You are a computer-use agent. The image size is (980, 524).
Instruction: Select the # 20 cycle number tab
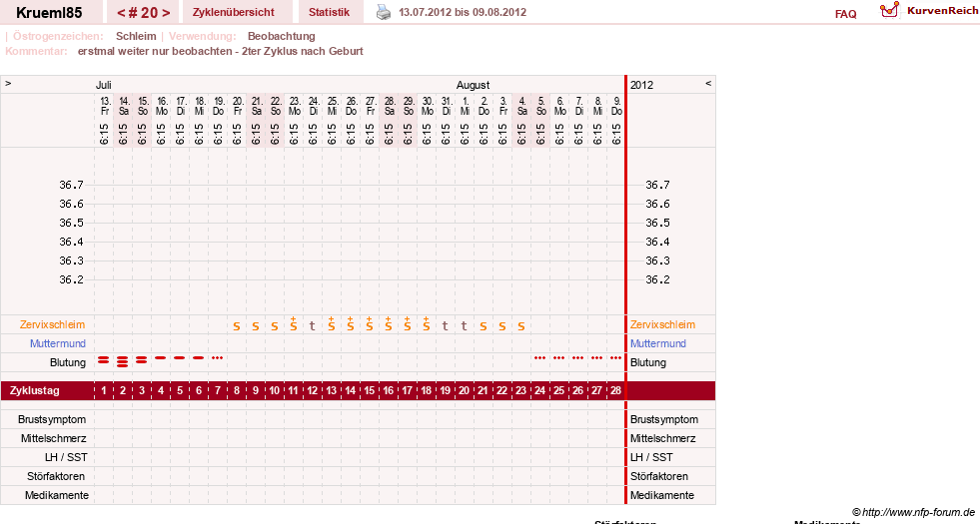point(143,13)
